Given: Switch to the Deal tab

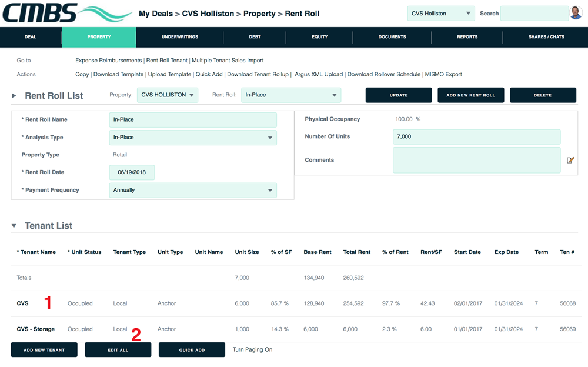Looking at the screenshot, I should click(x=31, y=37).
